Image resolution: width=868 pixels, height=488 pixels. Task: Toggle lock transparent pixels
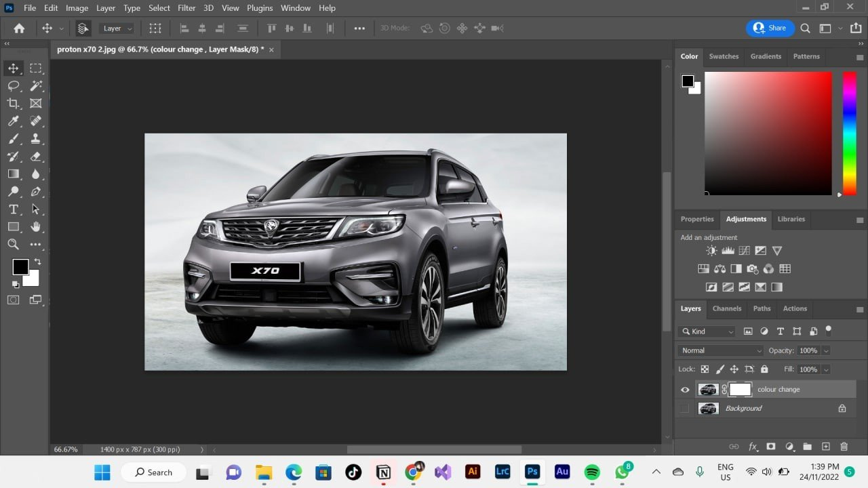coord(705,369)
